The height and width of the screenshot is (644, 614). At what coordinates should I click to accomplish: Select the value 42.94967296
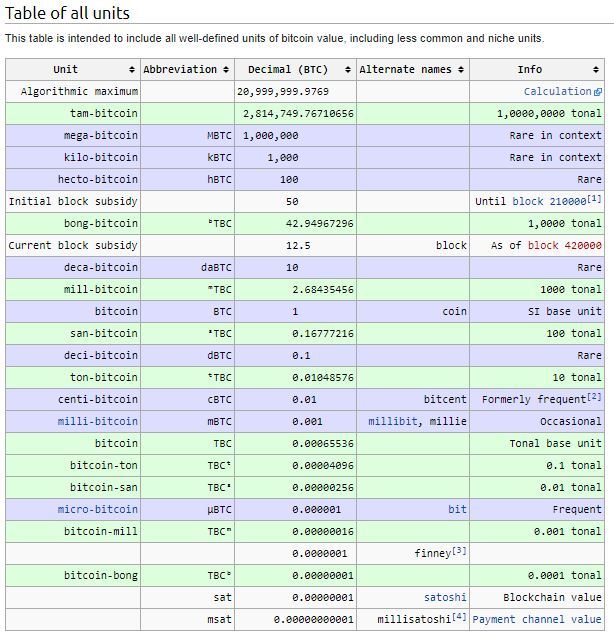[320, 223]
